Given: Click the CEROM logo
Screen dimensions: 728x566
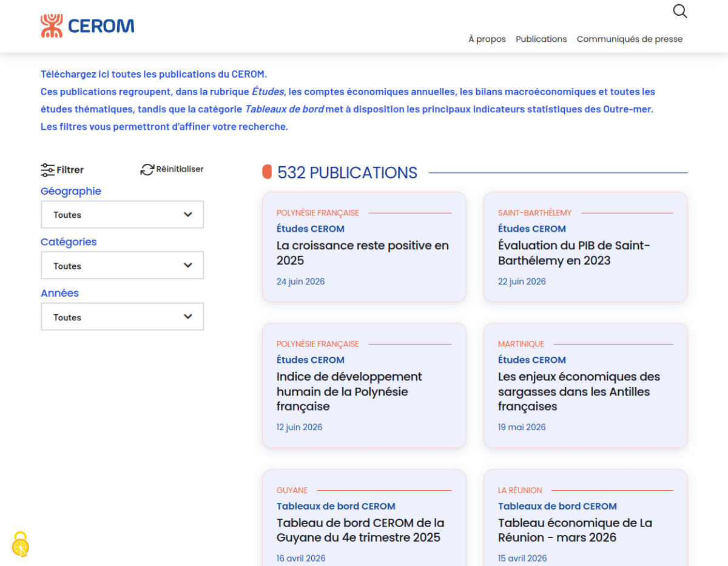Looking at the screenshot, I should 87,26.
